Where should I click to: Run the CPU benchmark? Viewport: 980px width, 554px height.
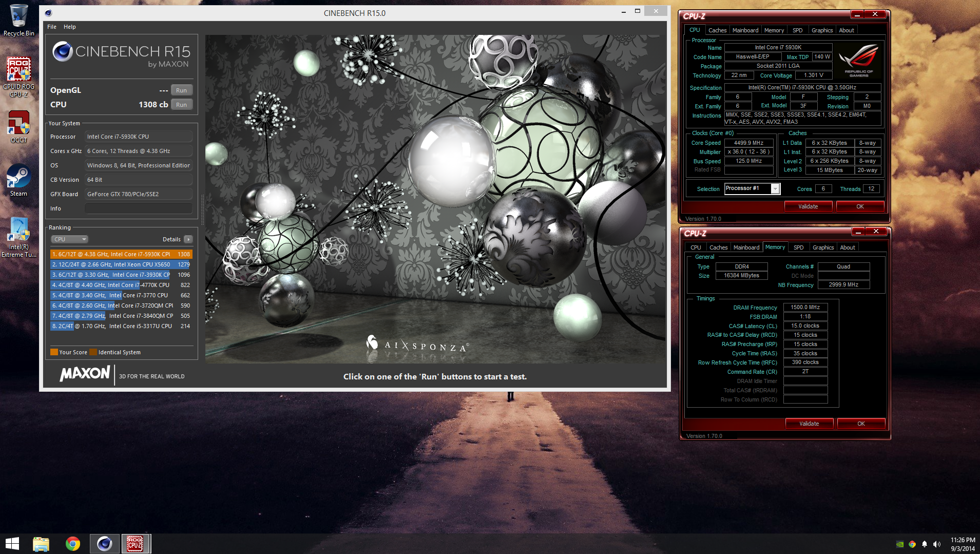(x=182, y=105)
